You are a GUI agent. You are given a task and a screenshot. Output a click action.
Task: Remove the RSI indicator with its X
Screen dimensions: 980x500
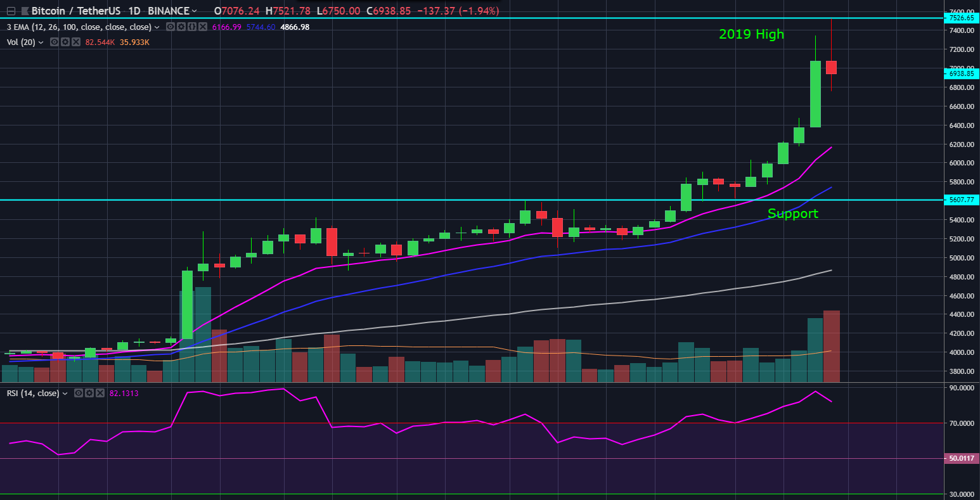tap(100, 394)
